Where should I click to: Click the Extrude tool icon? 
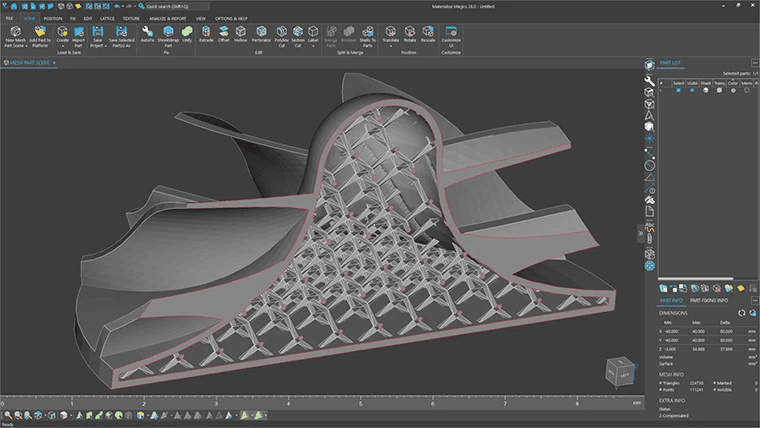[x=206, y=34]
